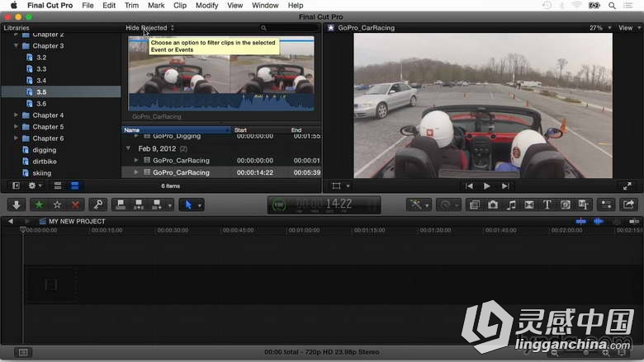Screen dimensions: 644x362
Task: Show the Themes browser
Action: click(x=583, y=205)
